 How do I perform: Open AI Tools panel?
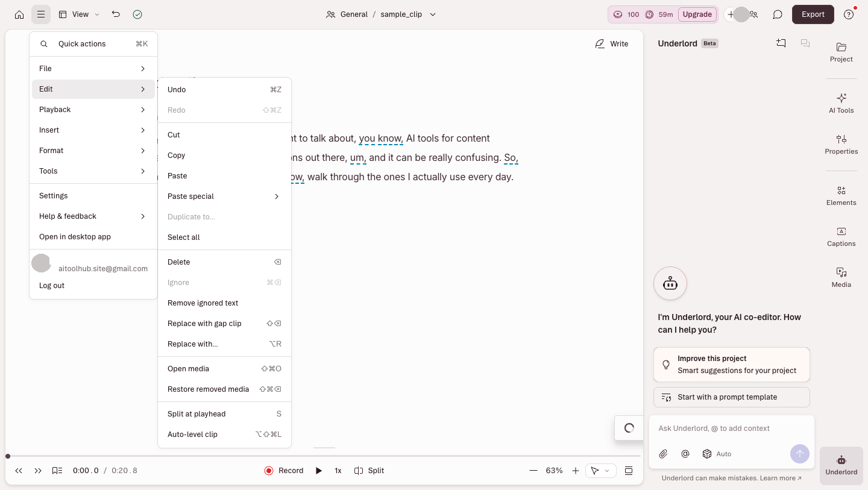(841, 104)
